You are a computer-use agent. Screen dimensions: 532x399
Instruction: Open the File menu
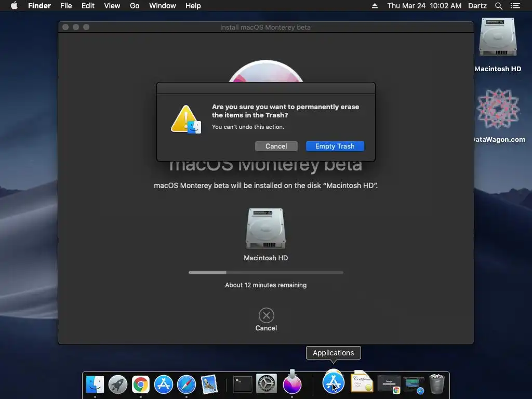tap(66, 6)
